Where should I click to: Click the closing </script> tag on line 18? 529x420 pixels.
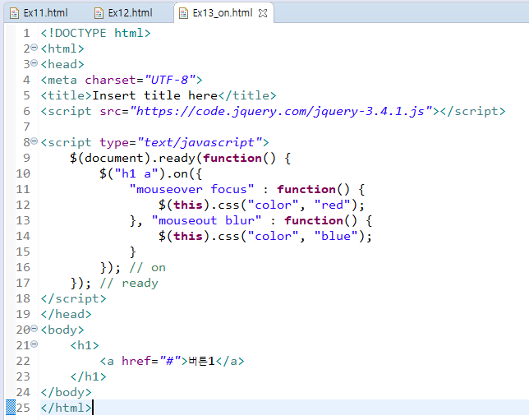pos(74,299)
